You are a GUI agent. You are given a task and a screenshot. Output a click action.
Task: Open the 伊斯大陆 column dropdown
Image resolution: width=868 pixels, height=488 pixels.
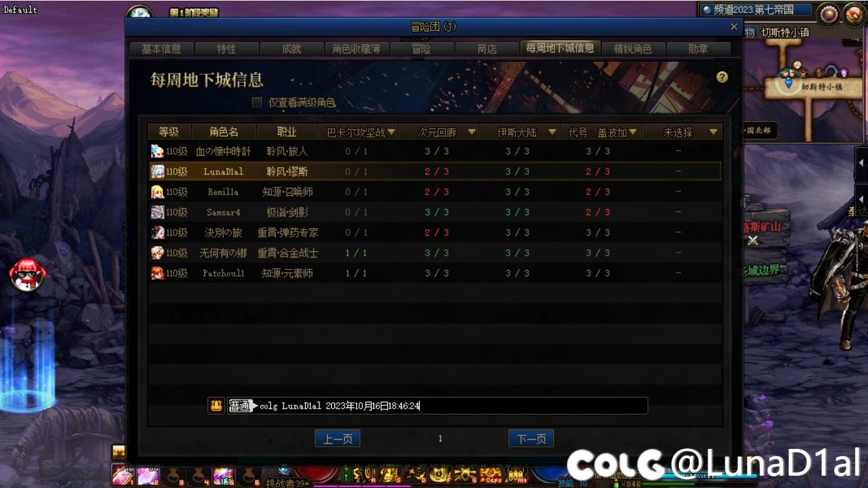[x=552, y=132]
